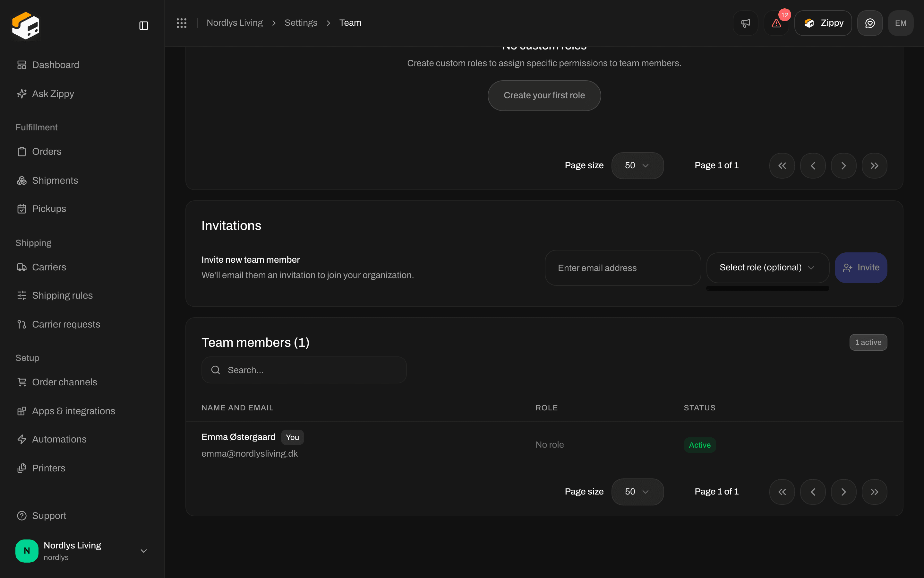This screenshot has height=578, width=924.
Task: Go to previous page in team members pagination
Action: pos(813,492)
